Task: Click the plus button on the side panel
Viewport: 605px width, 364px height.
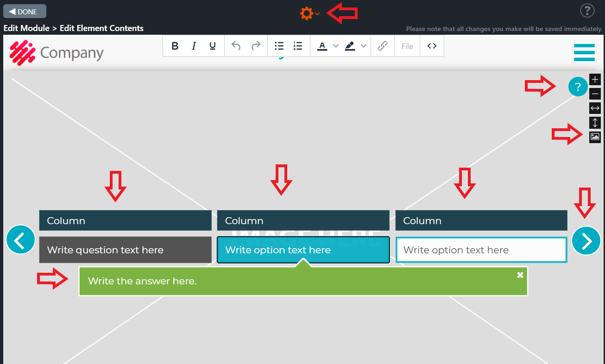Action: [595, 80]
